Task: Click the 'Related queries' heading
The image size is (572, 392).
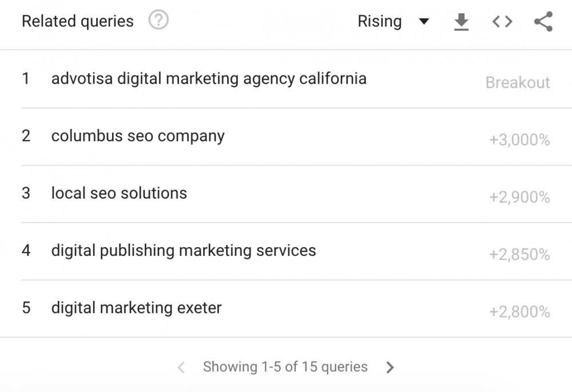Action: (x=78, y=22)
